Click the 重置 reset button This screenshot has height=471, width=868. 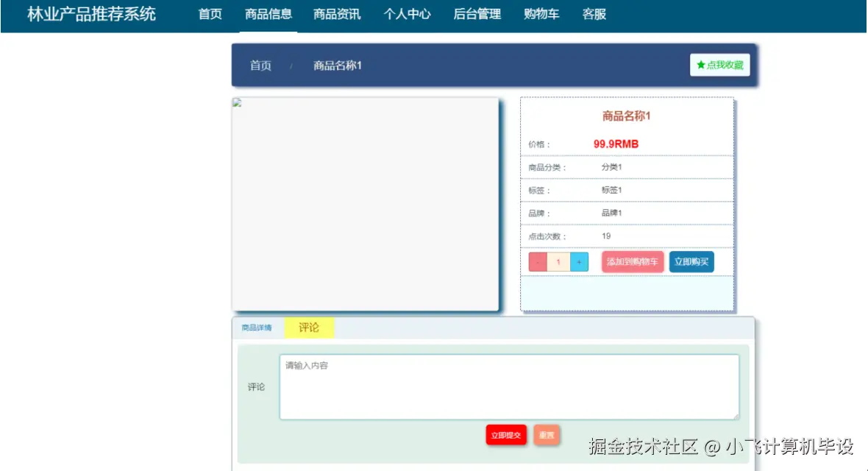(547, 435)
